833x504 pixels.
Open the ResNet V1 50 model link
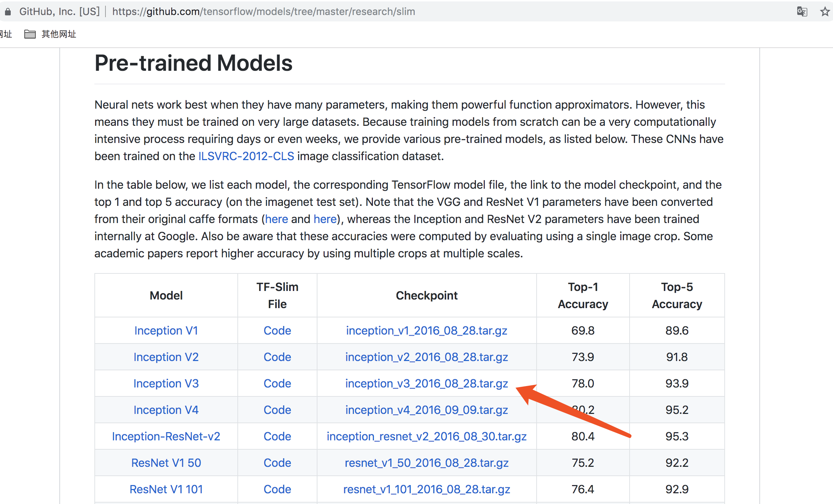pyautogui.click(x=166, y=463)
